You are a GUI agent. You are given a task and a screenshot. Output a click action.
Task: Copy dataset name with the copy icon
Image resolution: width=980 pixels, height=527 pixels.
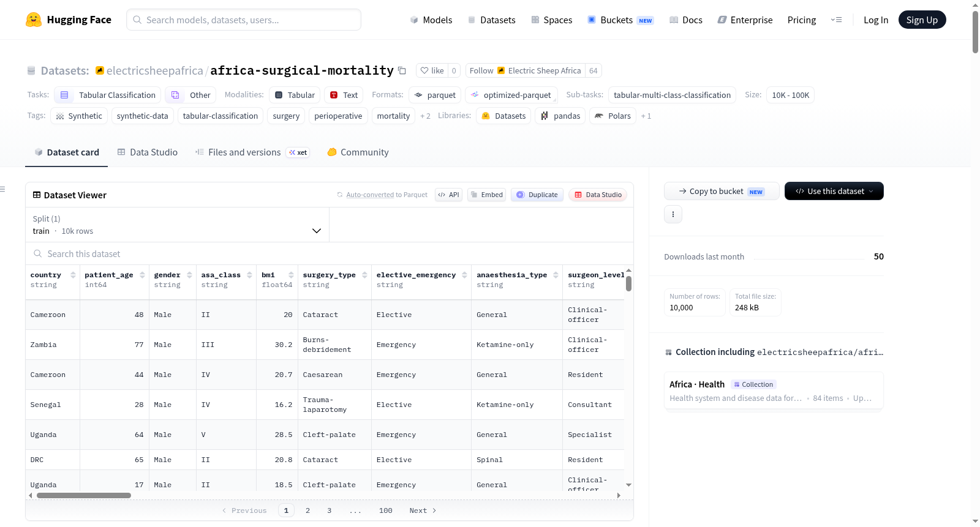point(402,70)
